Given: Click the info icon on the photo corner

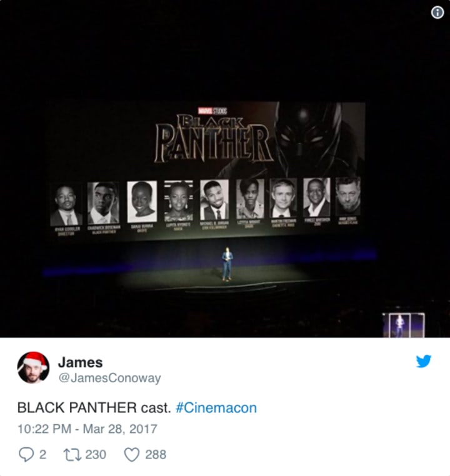Looking at the screenshot, I should coord(437,12).
